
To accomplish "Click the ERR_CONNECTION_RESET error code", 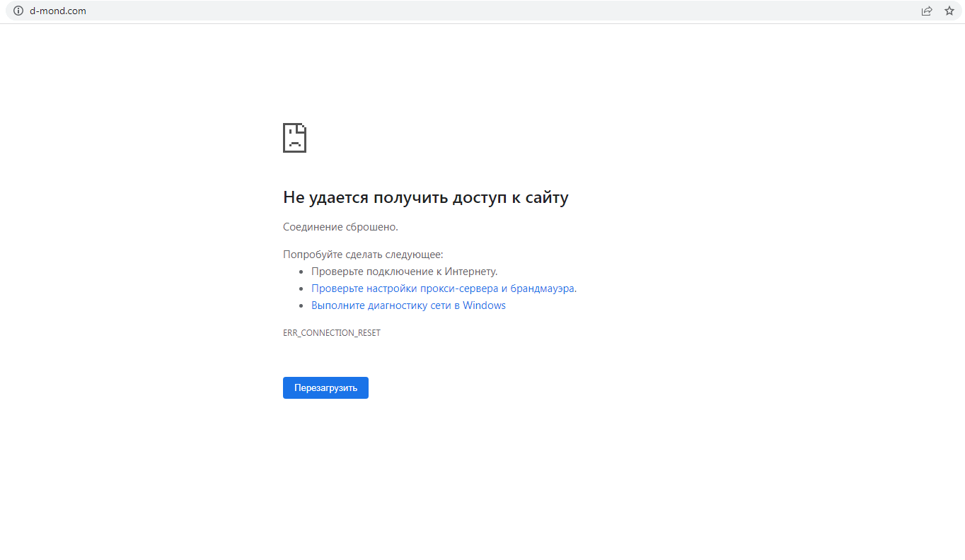I will pos(331,332).
